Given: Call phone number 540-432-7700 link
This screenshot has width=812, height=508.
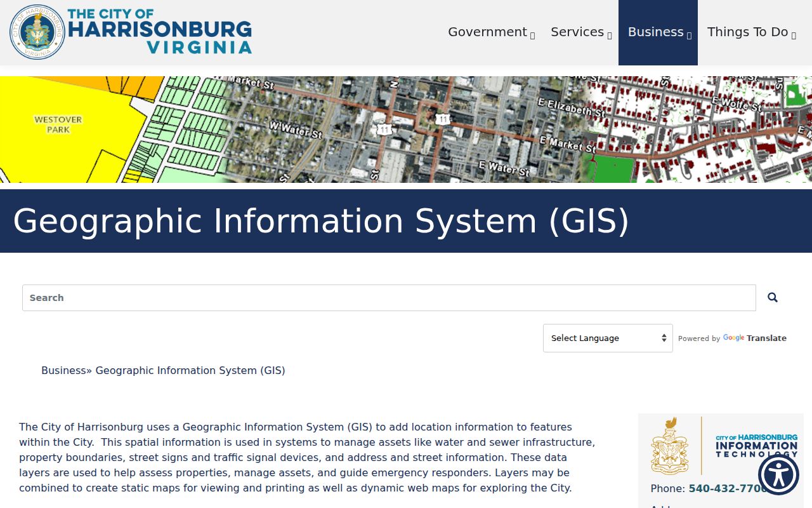Looking at the screenshot, I should tap(728, 488).
